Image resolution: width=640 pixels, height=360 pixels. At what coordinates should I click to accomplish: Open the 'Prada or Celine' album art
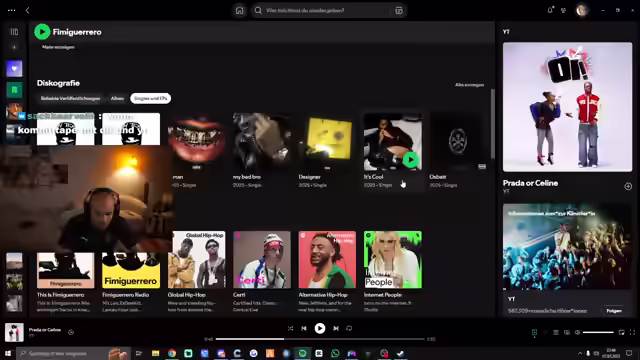click(567, 107)
